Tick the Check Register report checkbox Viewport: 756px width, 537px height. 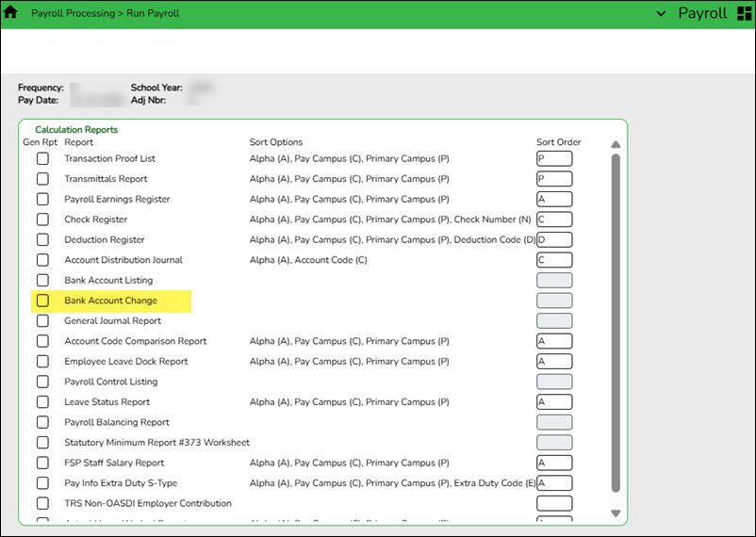(42, 220)
